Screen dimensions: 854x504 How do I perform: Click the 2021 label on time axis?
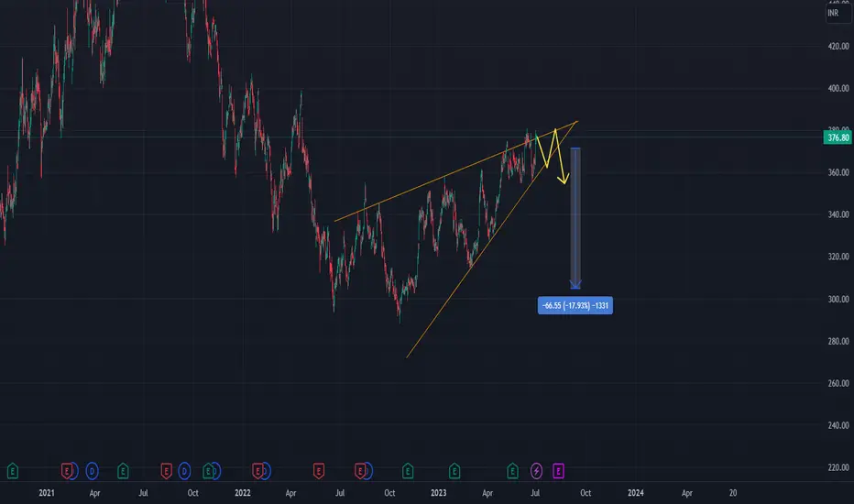click(47, 493)
